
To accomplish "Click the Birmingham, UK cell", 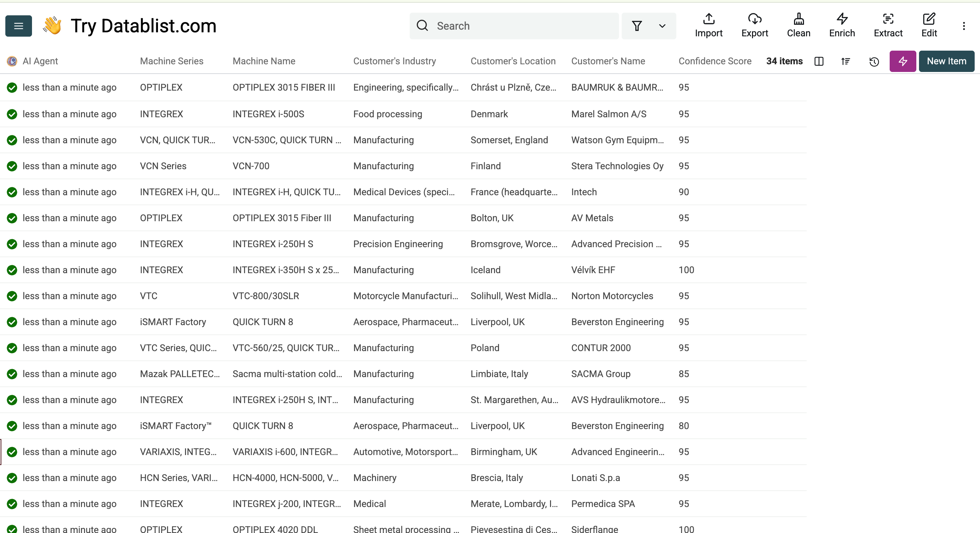I will click(503, 452).
